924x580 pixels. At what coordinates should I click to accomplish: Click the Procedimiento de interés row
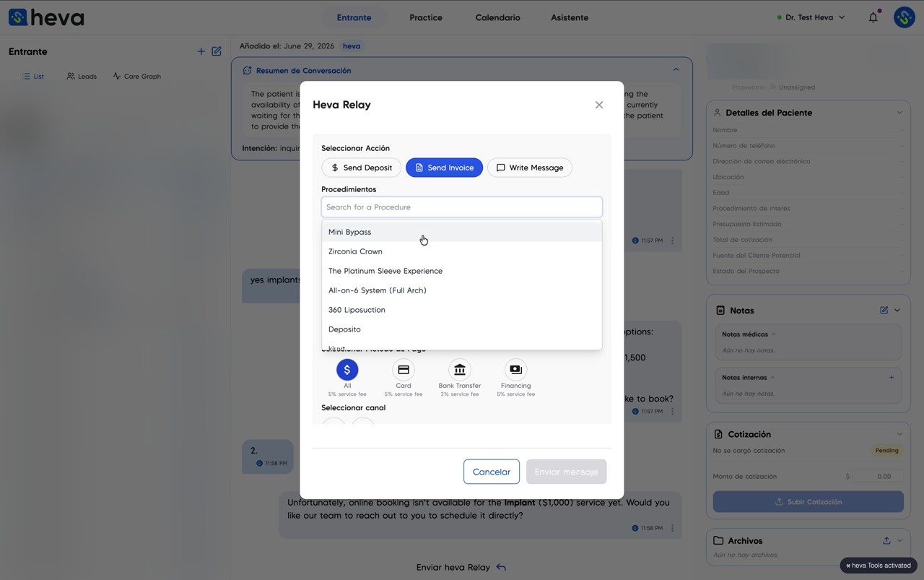[808, 208]
